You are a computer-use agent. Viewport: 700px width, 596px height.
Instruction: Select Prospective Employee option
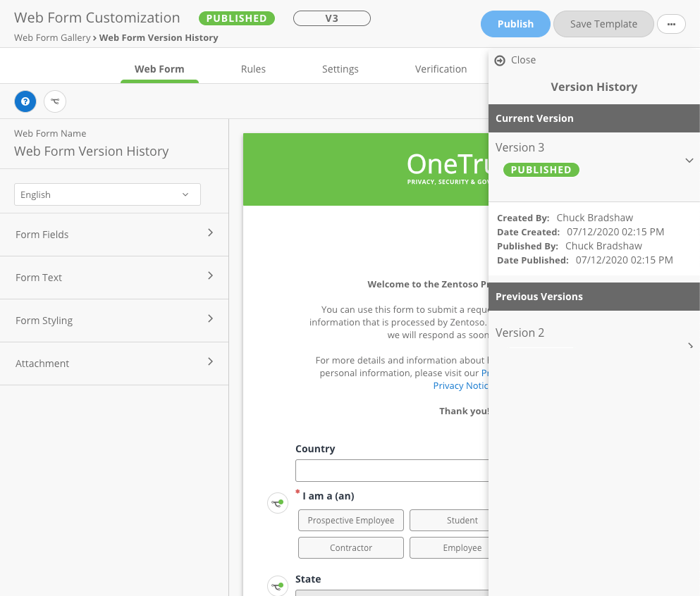point(351,520)
